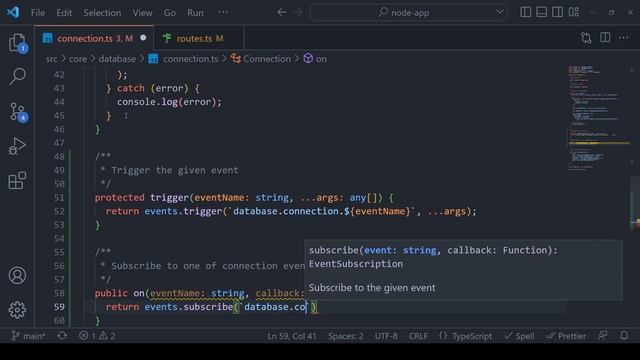Change line endings via CRLF
Image resolution: width=640 pixels, height=360 pixels.
tap(418, 336)
